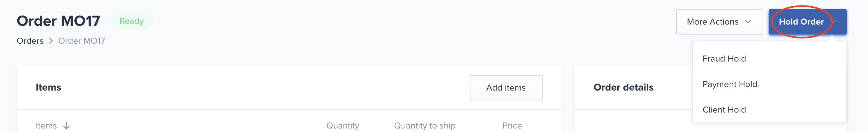
Task: Pick Client Hold from the dropdown list
Action: point(724,110)
